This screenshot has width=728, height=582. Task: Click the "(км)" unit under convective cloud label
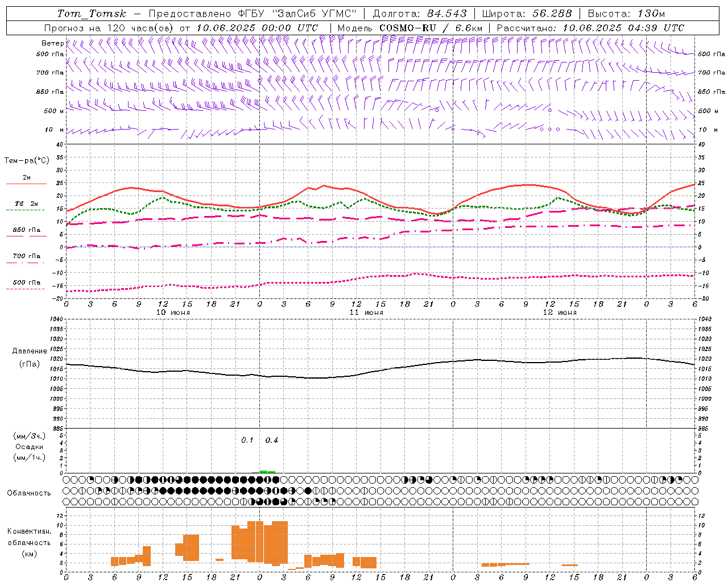point(30,554)
